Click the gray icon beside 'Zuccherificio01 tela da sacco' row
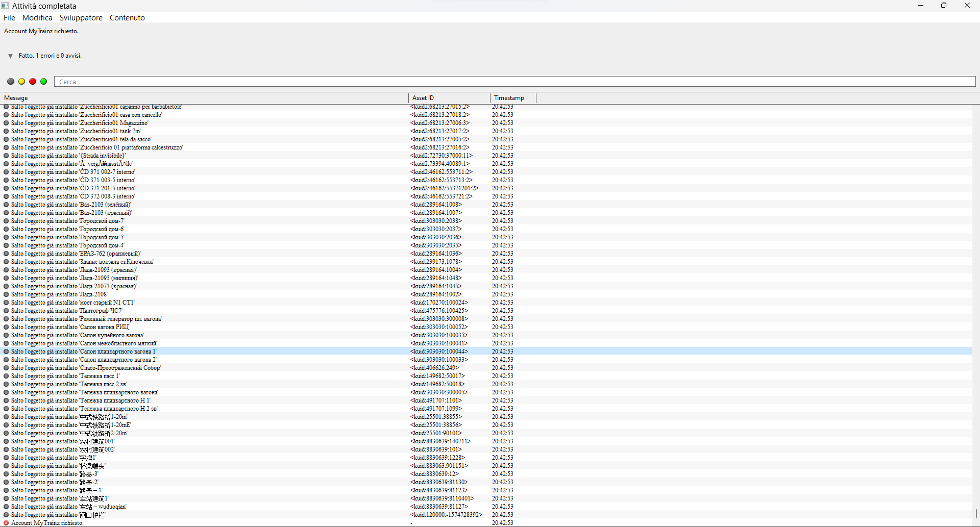 point(6,139)
